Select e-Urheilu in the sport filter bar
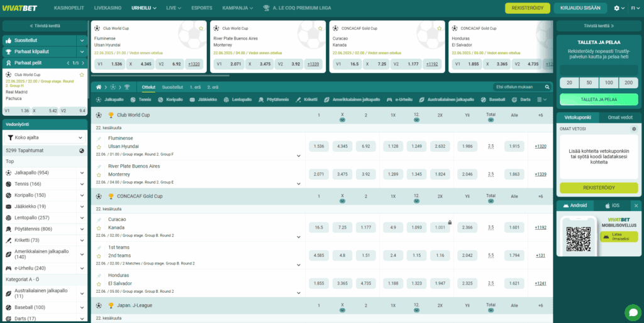 click(399, 100)
